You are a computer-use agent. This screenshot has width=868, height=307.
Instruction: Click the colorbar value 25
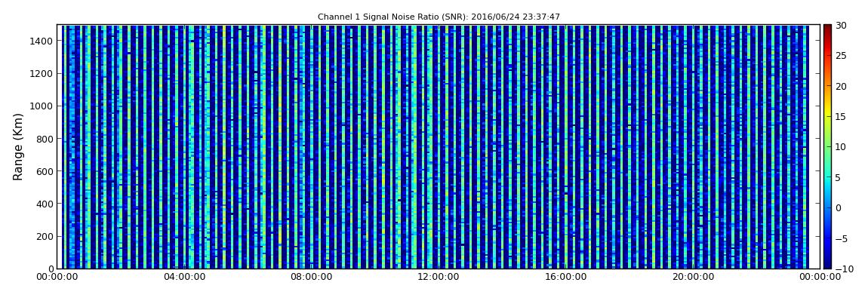click(x=841, y=56)
